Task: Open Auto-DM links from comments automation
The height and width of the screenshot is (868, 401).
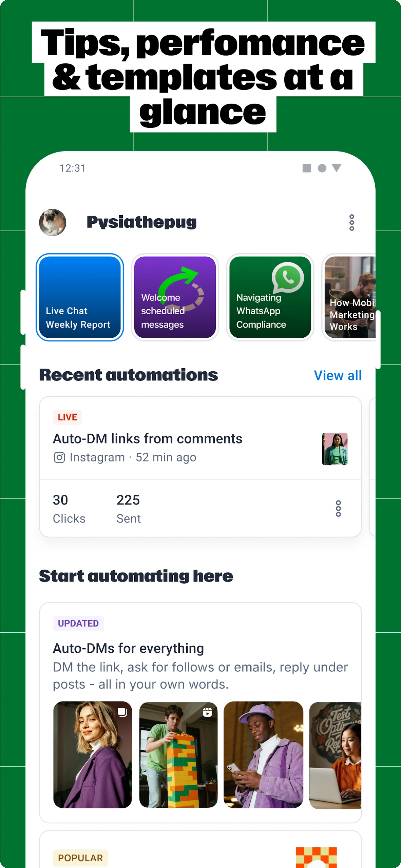Action: [x=200, y=438]
